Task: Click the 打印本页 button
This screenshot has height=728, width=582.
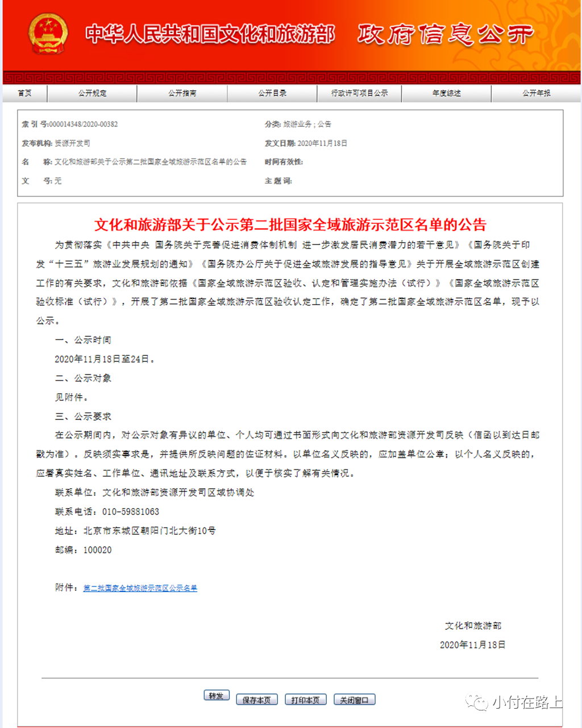Action: tap(305, 700)
